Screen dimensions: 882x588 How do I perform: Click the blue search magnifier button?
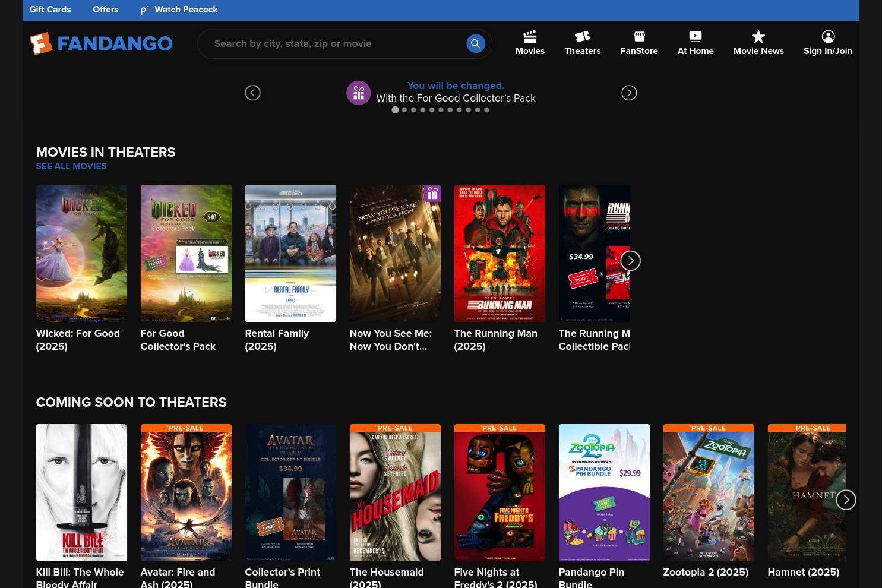476,43
